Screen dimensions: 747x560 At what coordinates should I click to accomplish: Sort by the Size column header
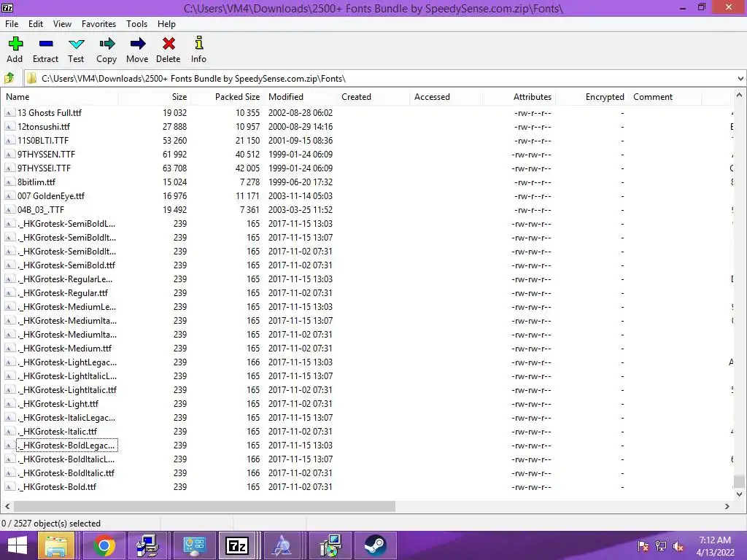pos(155,97)
